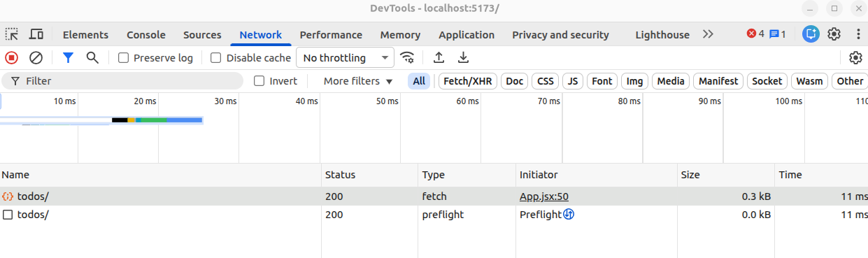Open the App.jsx:50 initiator link
Viewport: 868px width, 258px height.
click(x=544, y=196)
